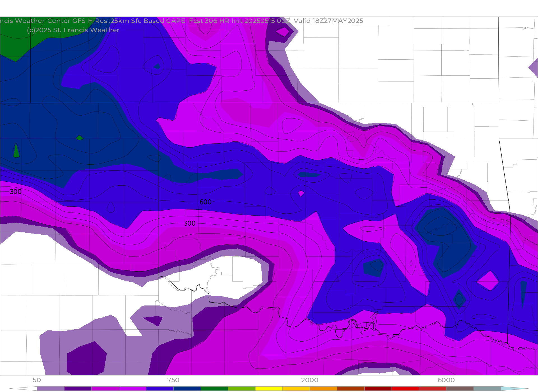Click the white arrow at the color bar start
Image resolution: width=538 pixels, height=392 pixels.
pyautogui.click(x=24, y=388)
